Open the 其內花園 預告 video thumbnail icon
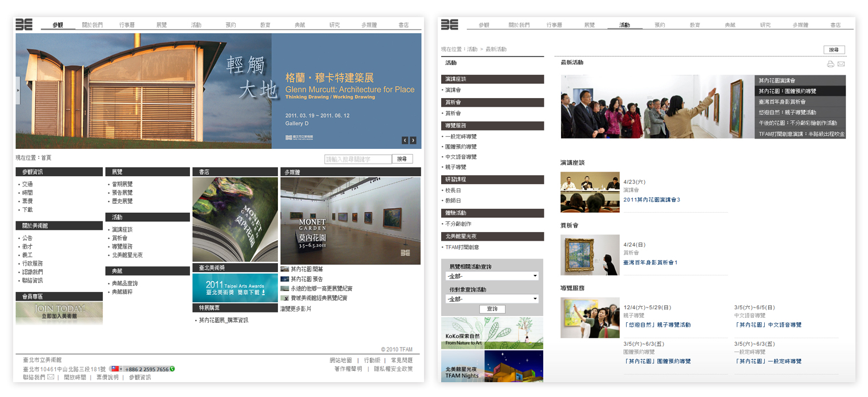868x397 pixels. point(285,279)
